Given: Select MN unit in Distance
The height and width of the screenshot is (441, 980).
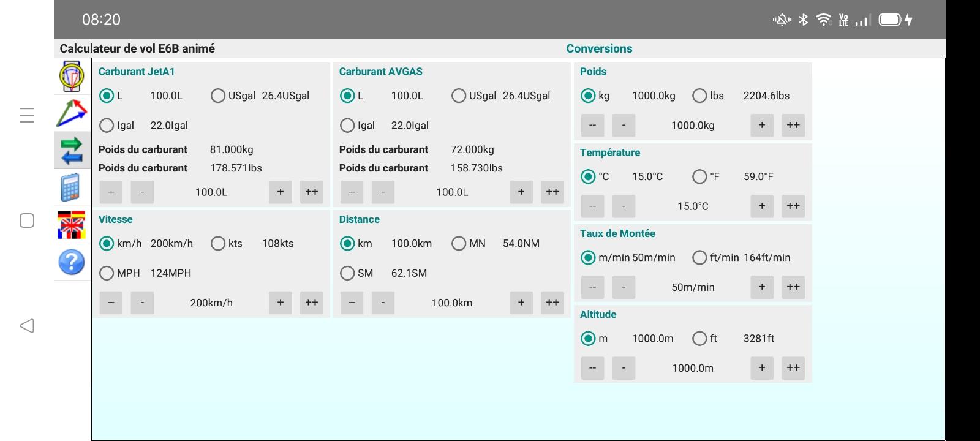Looking at the screenshot, I should point(458,243).
